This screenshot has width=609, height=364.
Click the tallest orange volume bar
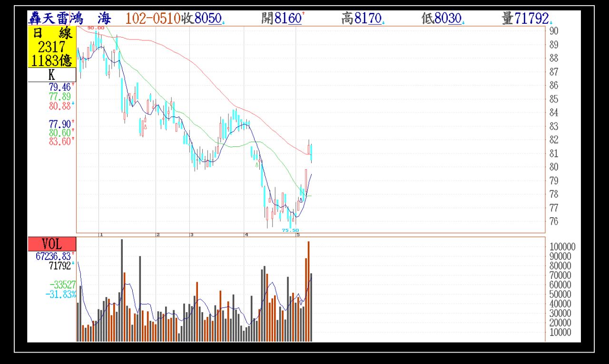[308, 291]
